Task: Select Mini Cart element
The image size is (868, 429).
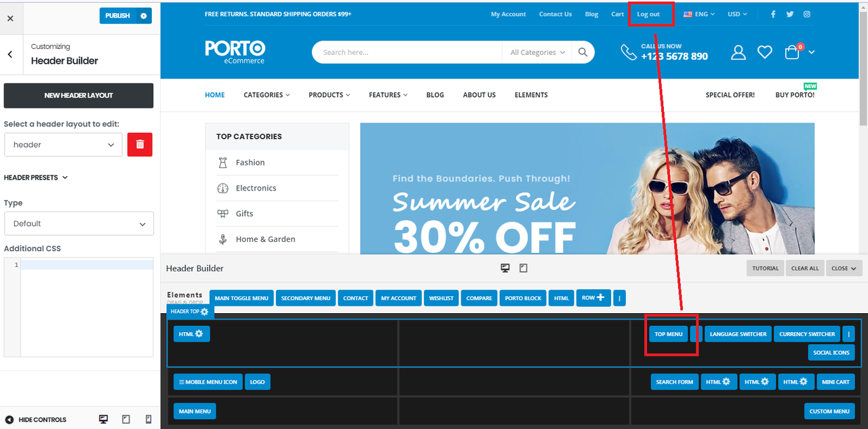Action: (835, 382)
